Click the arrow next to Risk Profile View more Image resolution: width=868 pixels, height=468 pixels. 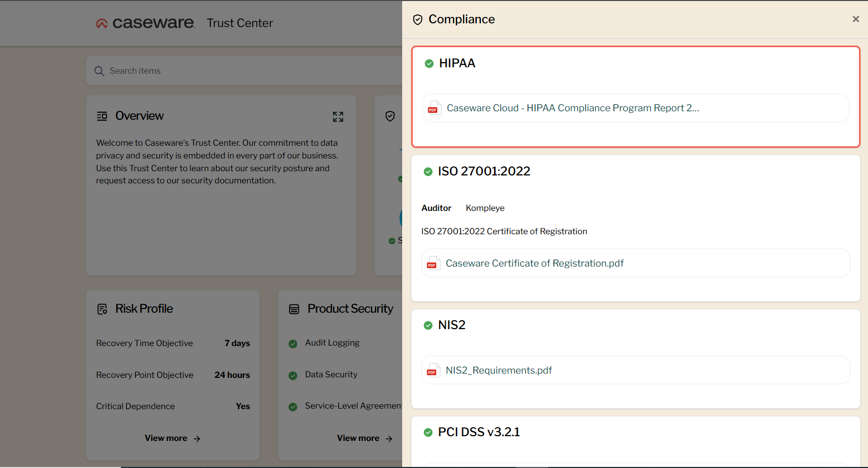coord(197,439)
